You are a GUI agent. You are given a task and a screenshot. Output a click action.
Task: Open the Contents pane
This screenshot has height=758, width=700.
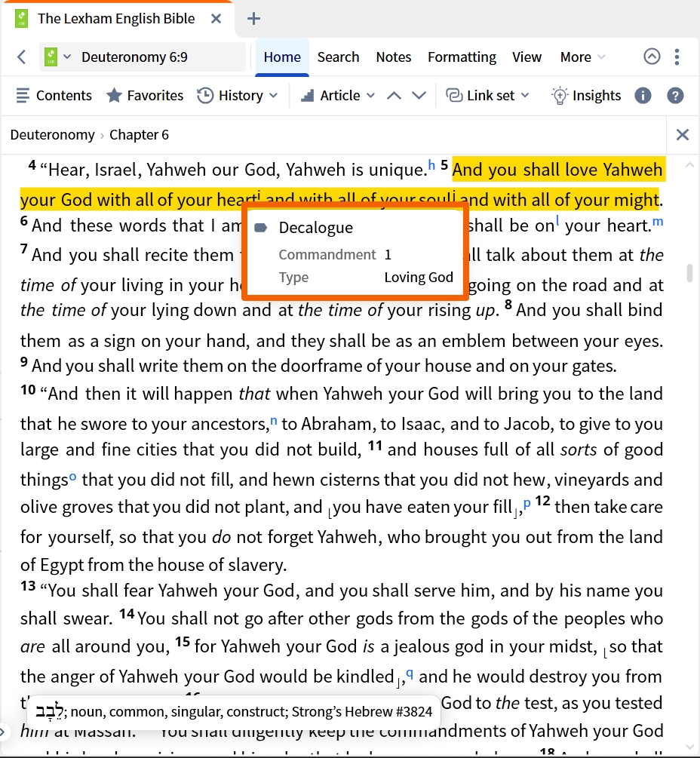(x=54, y=96)
